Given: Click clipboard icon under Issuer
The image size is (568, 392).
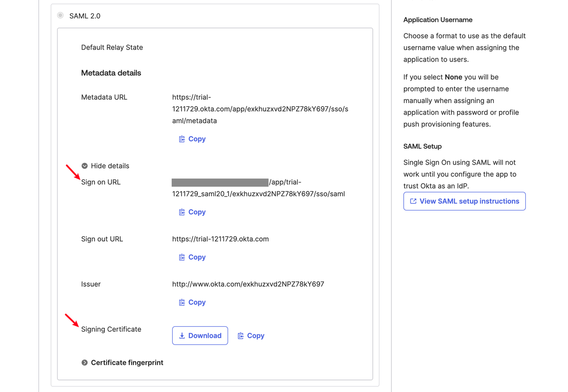Looking at the screenshot, I should pos(182,303).
